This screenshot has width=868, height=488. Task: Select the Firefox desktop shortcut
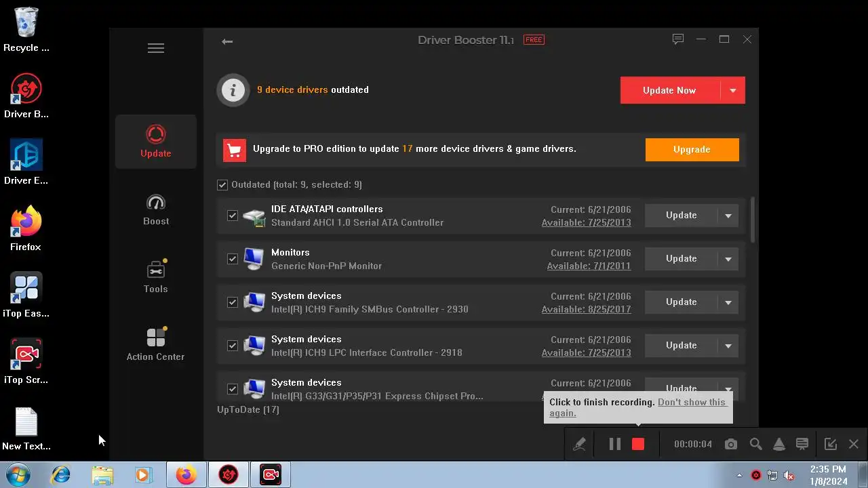(x=26, y=229)
